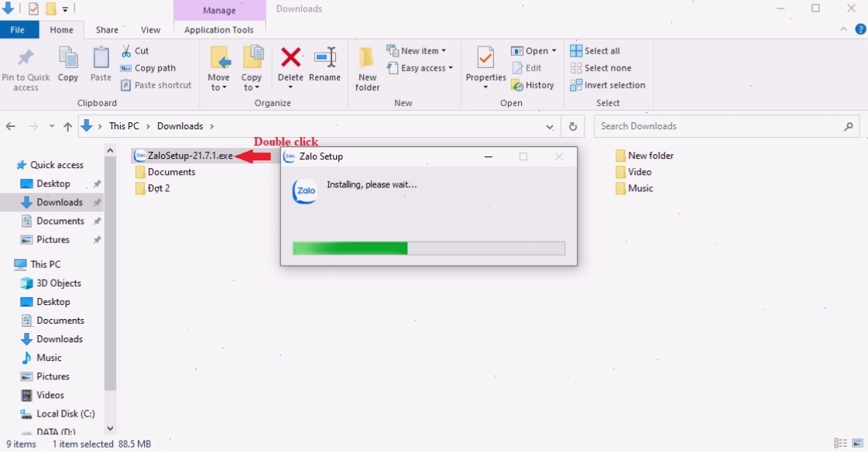Click the Up one level arrow
Screen dimensions: 868x453
(67, 127)
